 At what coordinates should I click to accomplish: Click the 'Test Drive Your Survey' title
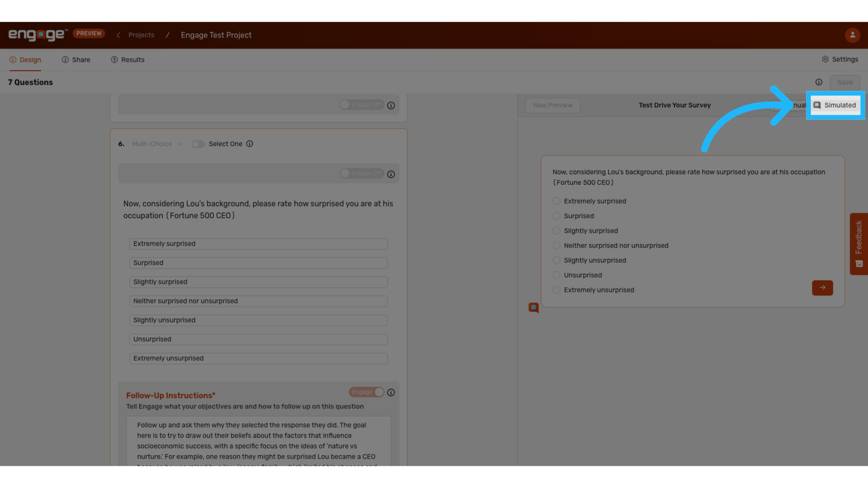tap(675, 105)
